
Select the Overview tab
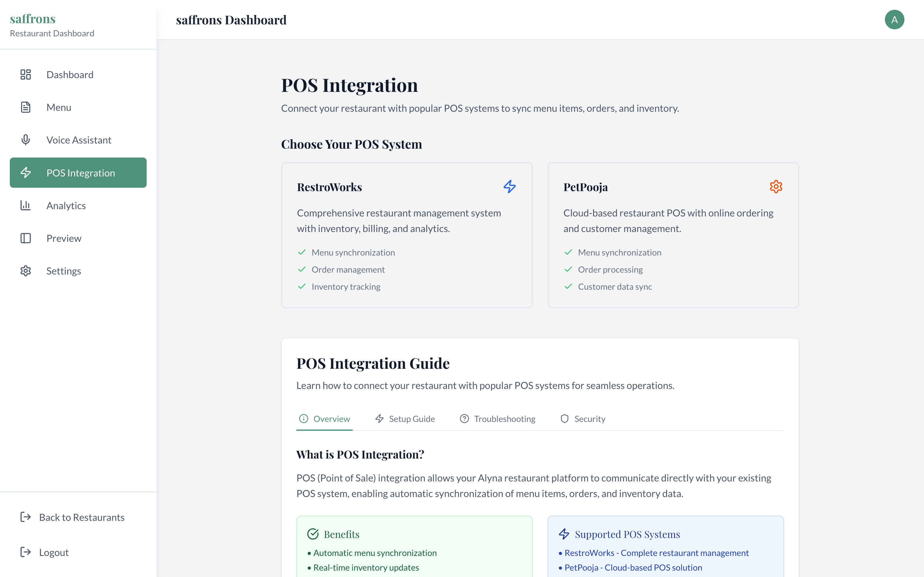point(324,419)
